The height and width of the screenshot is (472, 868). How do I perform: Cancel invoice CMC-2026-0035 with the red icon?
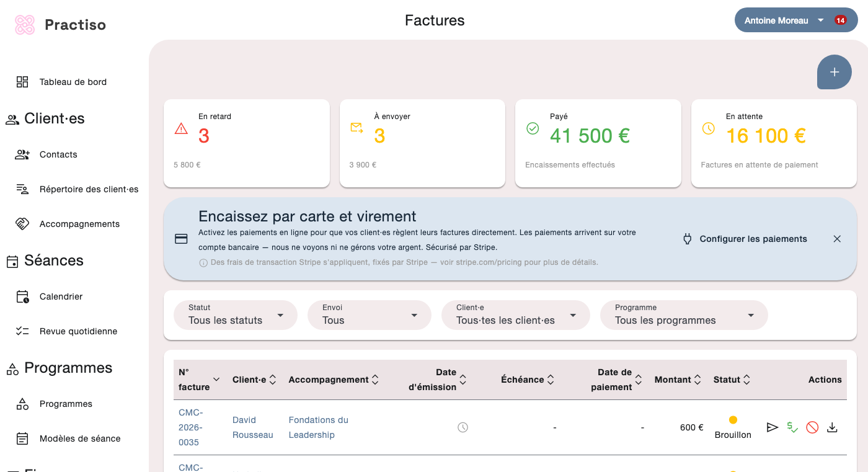[x=812, y=427]
